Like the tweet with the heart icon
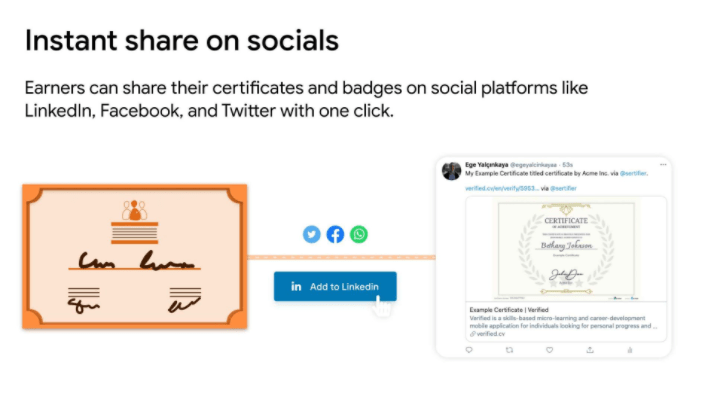 click(549, 350)
